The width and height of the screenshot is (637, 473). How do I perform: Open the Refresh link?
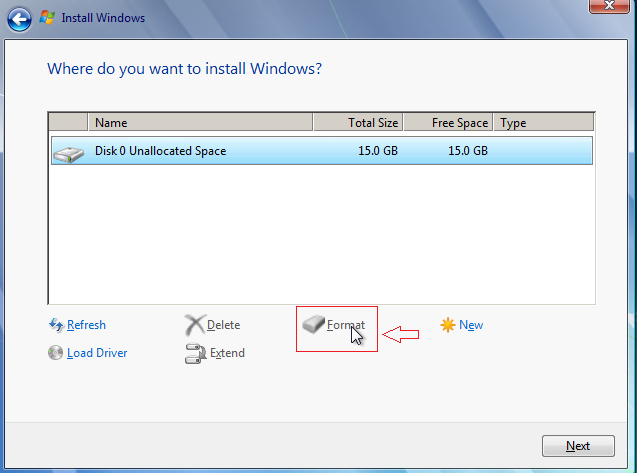click(x=86, y=325)
